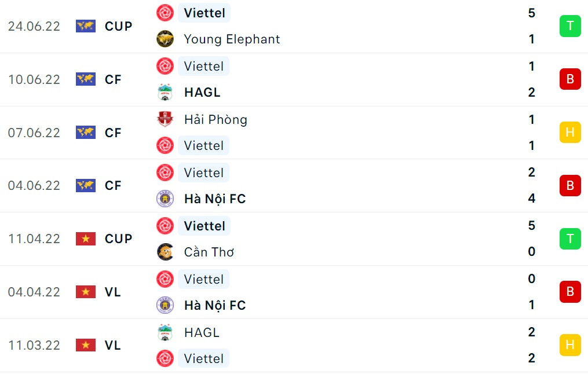Click the VL competition label for 04.04.22
This screenshot has width=588, height=374.
click(x=113, y=292)
